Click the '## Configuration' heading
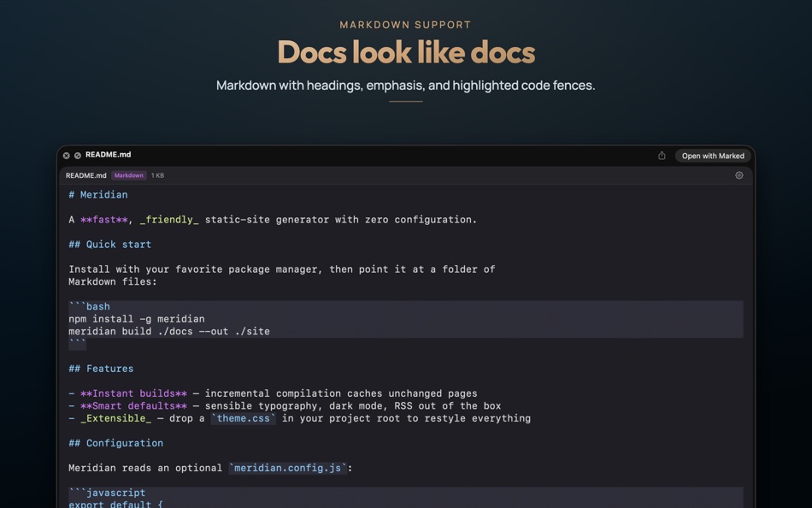Viewport: 812px width, 508px height. pos(116,443)
